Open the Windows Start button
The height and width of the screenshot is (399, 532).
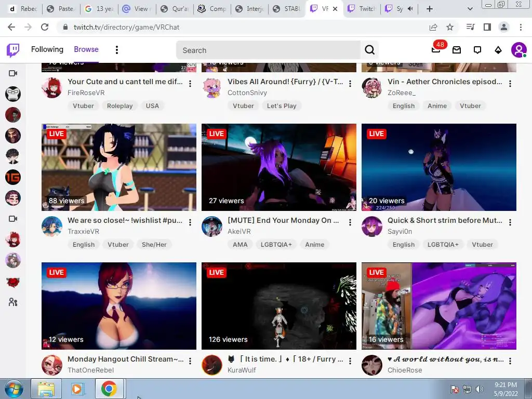(x=14, y=389)
